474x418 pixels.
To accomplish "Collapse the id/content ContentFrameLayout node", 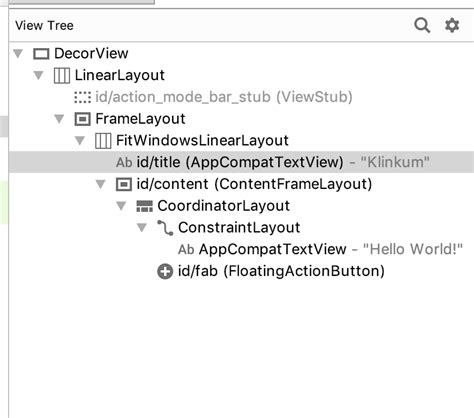I will pos(101,184).
